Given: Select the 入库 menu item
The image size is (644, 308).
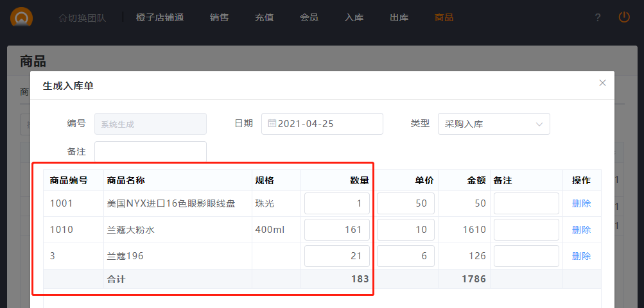Looking at the screenshot, I should (354, 17).
